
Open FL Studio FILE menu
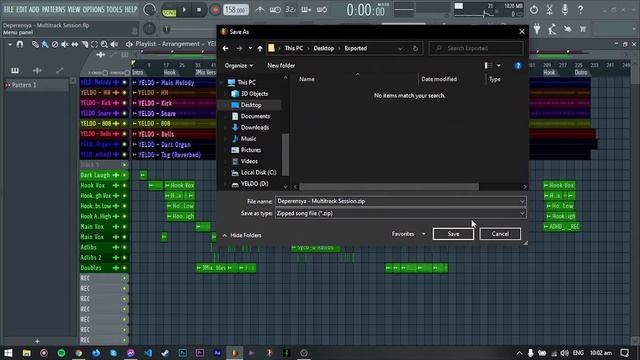[9, 9]
